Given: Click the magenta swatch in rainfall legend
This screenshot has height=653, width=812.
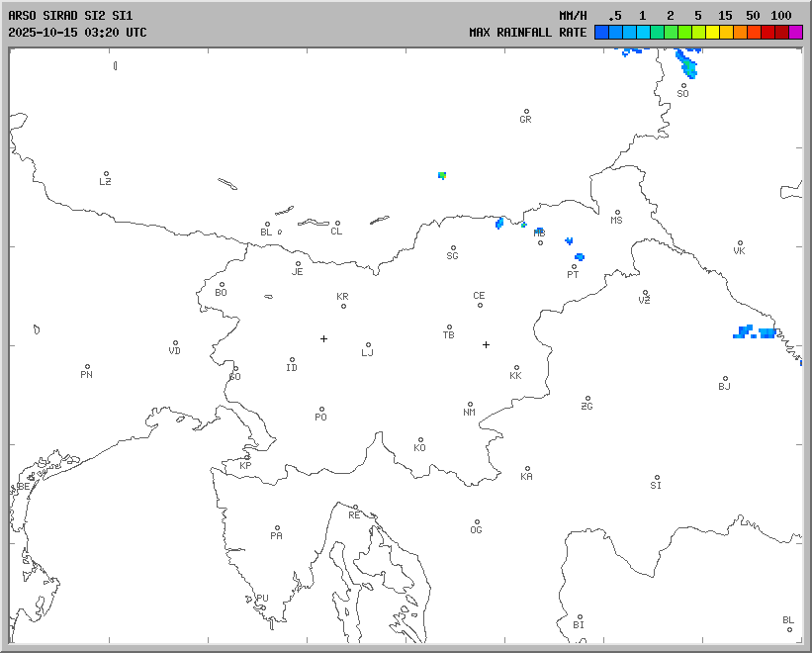Looking at the screenshot, I should pos(796,33).
